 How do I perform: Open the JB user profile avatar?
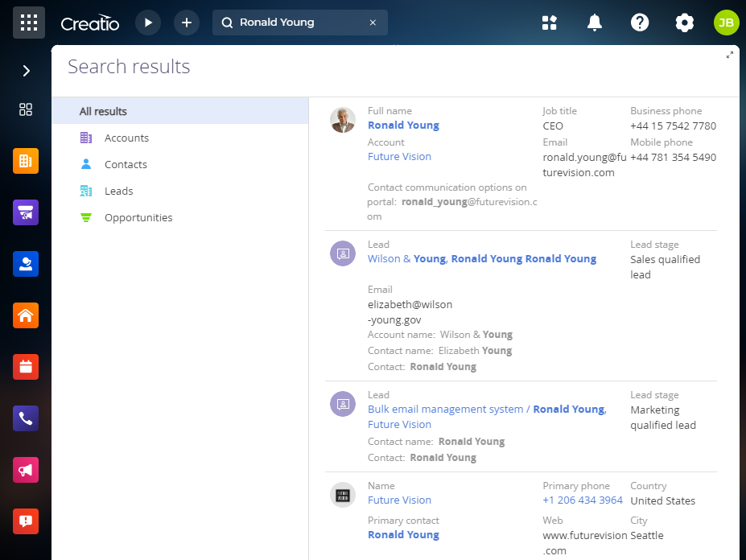point(726,23)
